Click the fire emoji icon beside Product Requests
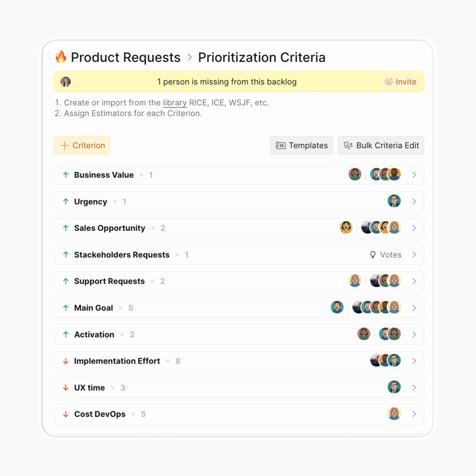Image resolution: width=476 pixels, height=476 pixels. pyautogui.click(x=61, y=57)
